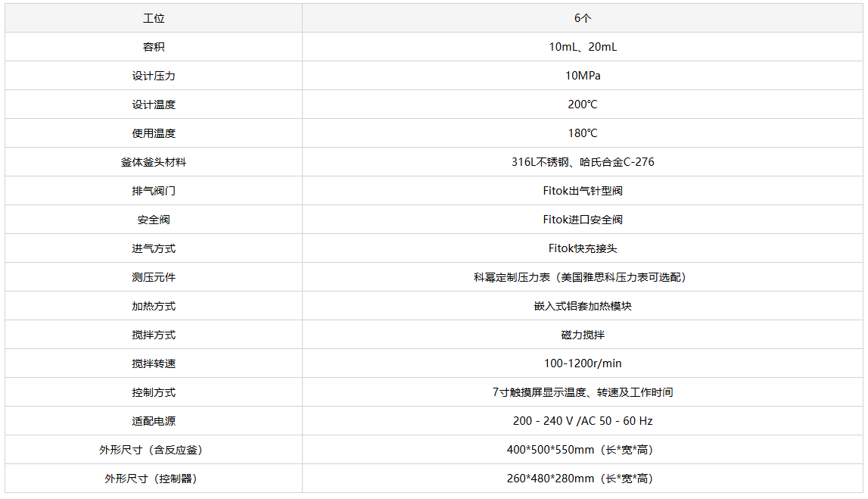Select the 嵌入式铝套加热模块 value
The height and width of the screenshot is (499, 868).
point(583,306)
